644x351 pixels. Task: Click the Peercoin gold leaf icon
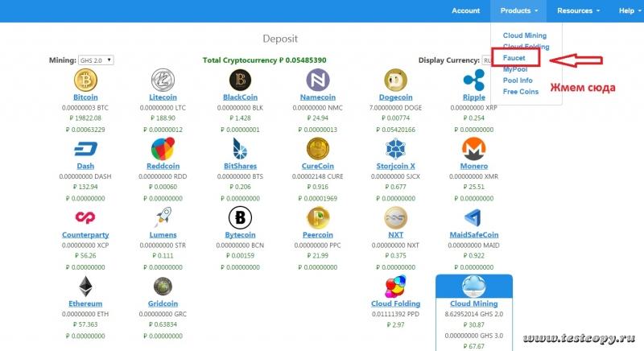(317, 217)
